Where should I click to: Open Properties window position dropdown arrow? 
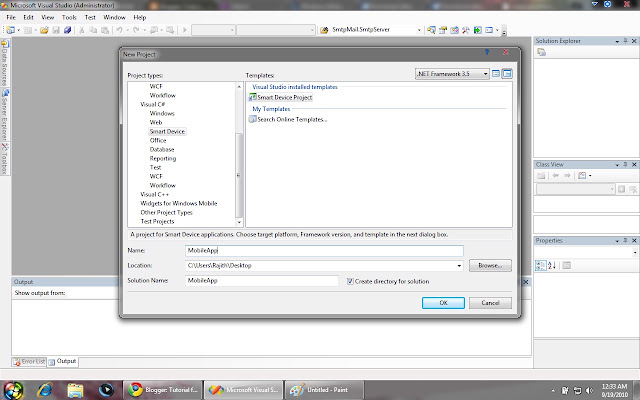[617, 241]
